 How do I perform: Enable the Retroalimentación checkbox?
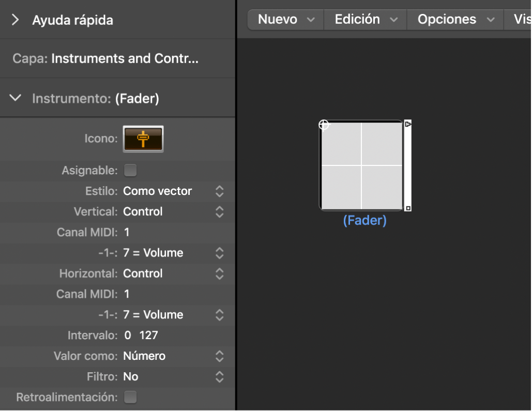click(130, 397)
